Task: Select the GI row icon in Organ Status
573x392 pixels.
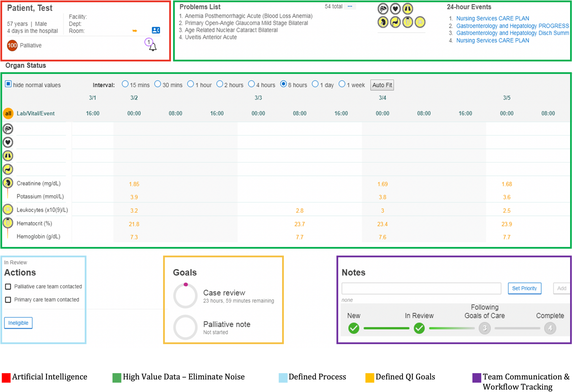Action: tap(8, 169)
